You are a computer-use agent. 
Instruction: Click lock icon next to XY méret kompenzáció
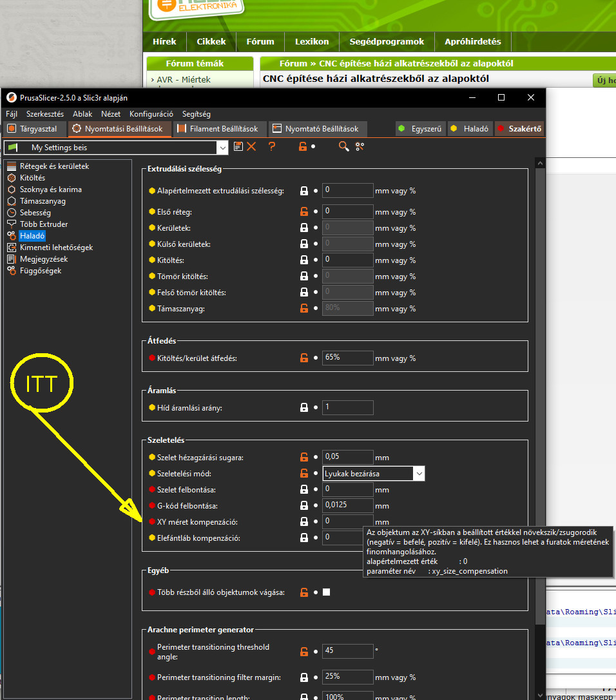[304, 521]
